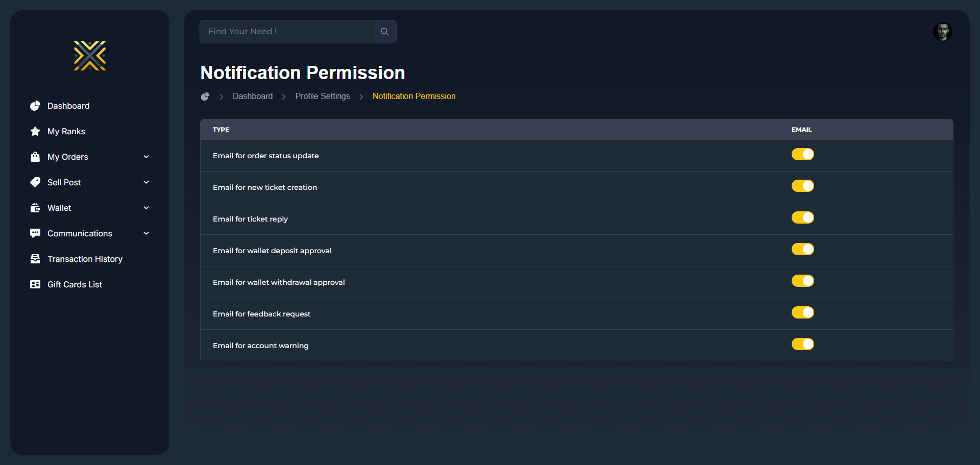Viewport: 980px width, 465px height.
Task: Expand the Communications menu arrow
Action: (x=146, y=233)
